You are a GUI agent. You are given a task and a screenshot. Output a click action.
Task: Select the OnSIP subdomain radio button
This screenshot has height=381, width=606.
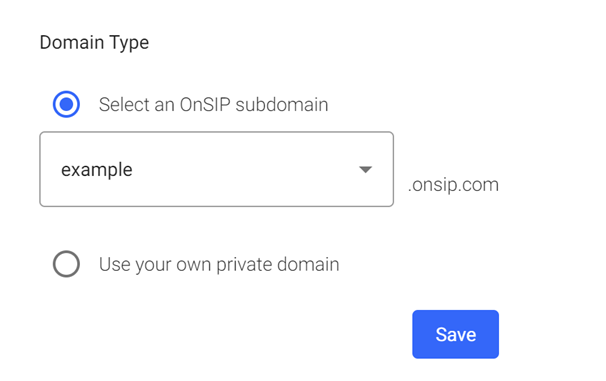click(66, 104)
